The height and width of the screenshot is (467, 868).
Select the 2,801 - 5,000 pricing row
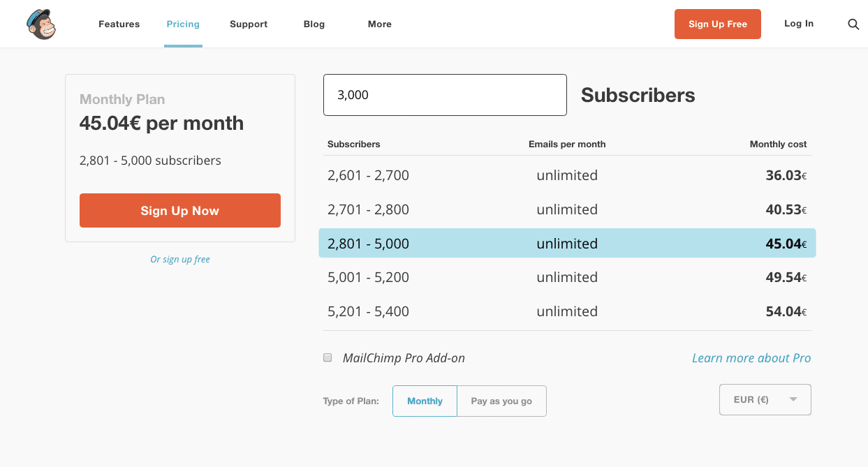click(567, 244)
